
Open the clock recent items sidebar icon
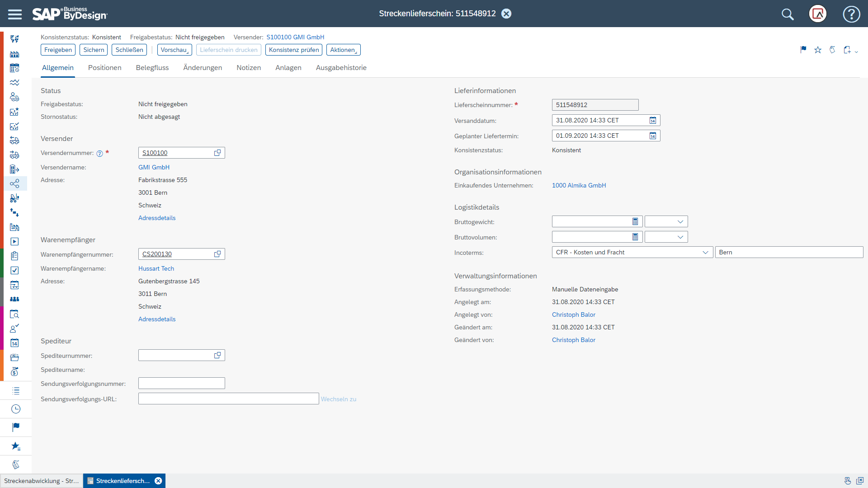click(16, 409)
